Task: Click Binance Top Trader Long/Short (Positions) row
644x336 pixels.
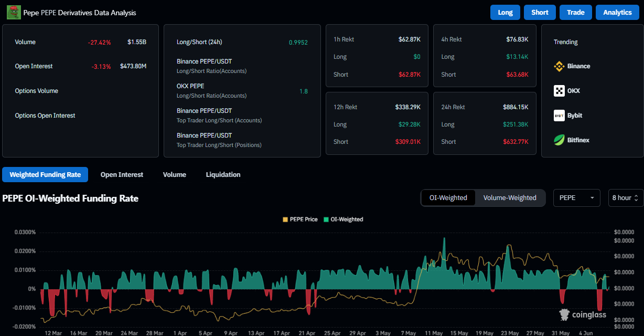Action: click(242, 140)
